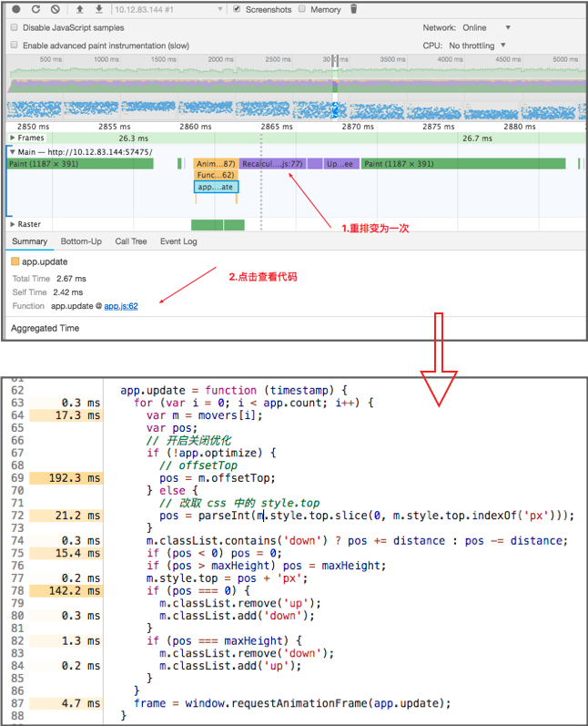588x726 pixels.
Task: Click code line with requestAnimationFrame(app.update)
Action: pyautogui.click(x=292, y=703)
